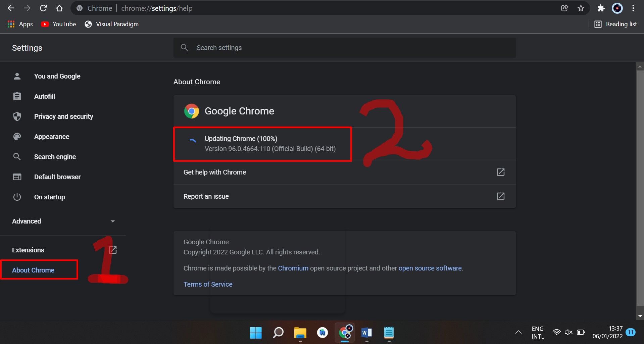Click the Chromium project link
Screen dimensions: 644x344
293,268
